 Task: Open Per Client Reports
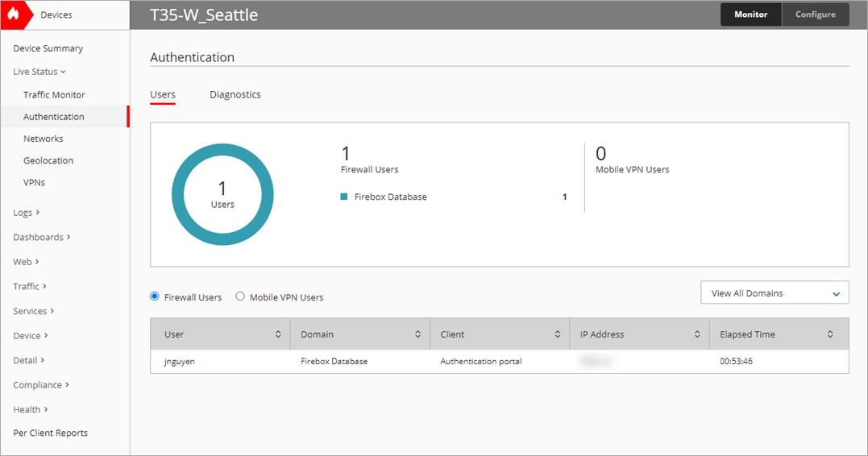(x=51, y=433)
